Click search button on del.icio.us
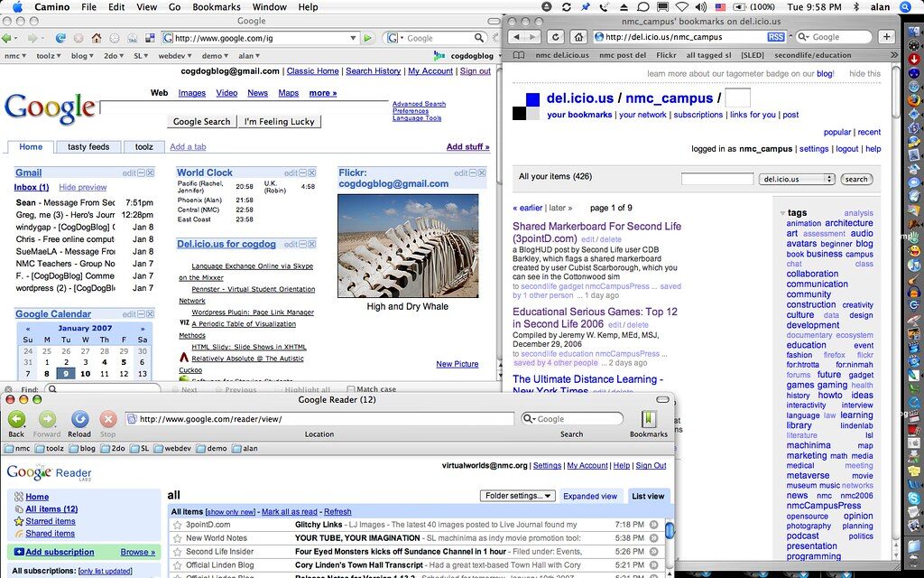924x578 pixels. (x=856, y=179)
